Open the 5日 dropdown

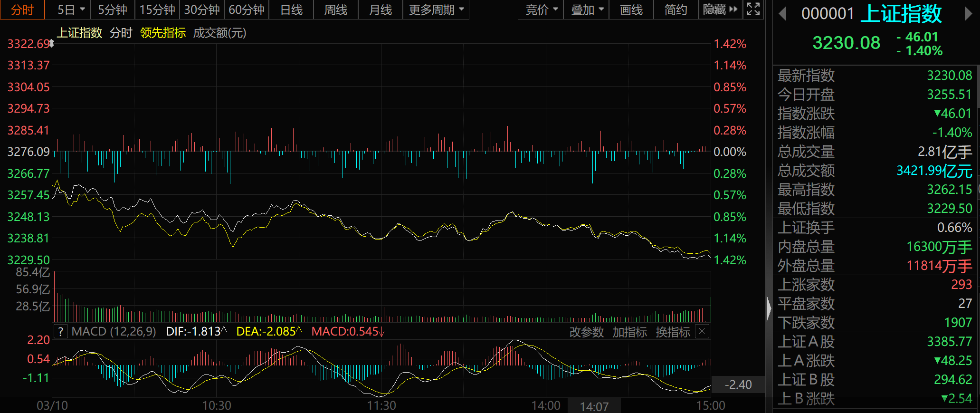click(x=71, y=10)
